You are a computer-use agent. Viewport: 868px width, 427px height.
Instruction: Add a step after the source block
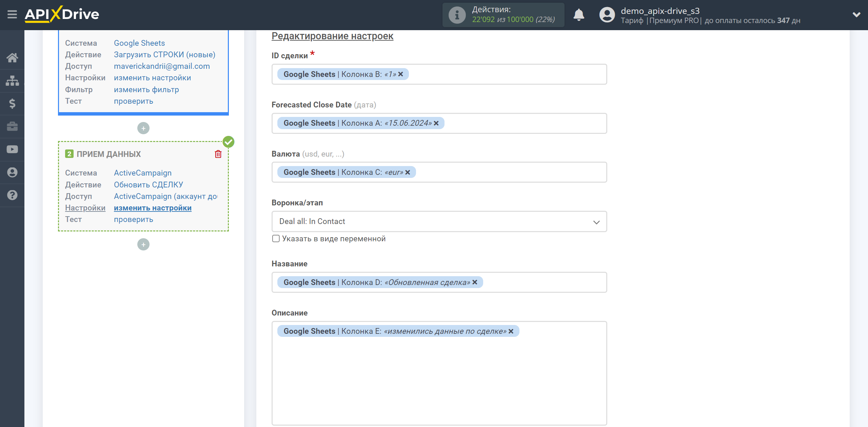[x=143, y=128]
